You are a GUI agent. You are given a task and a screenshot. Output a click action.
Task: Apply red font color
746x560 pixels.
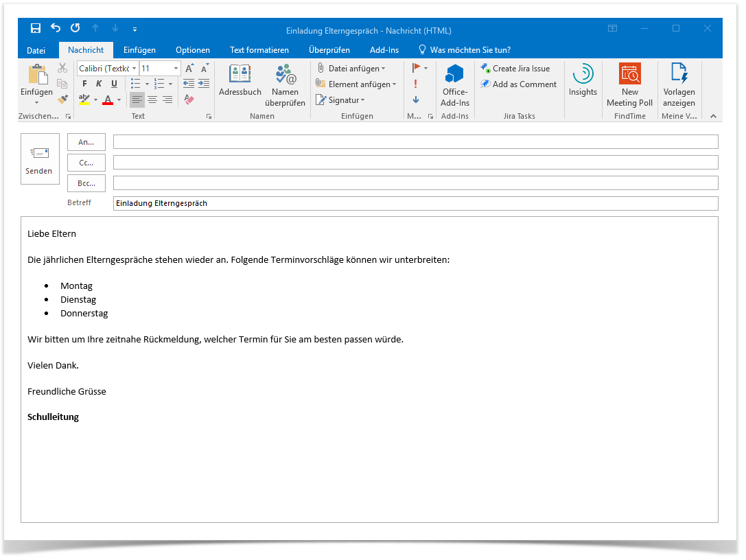(108, 100)
